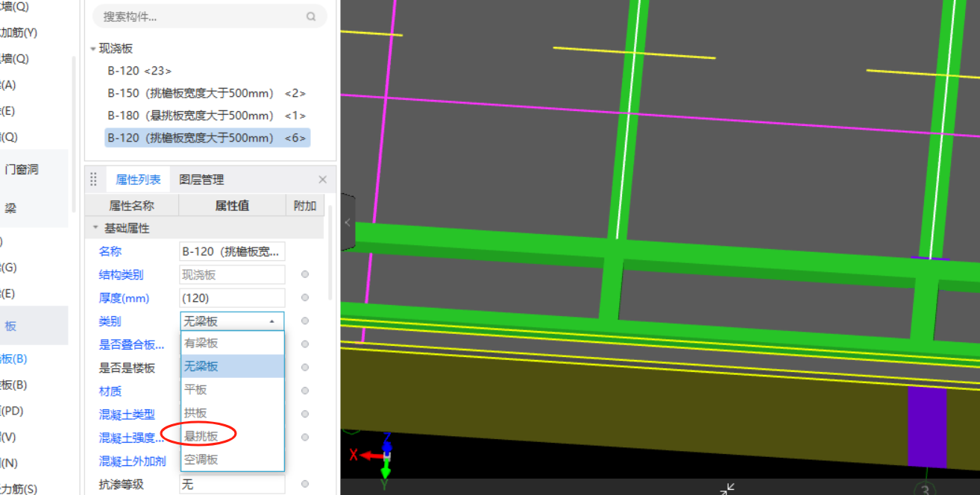Grab the property panel drag handle
This screenshot has height=495, width=980.
pos(94,180)
